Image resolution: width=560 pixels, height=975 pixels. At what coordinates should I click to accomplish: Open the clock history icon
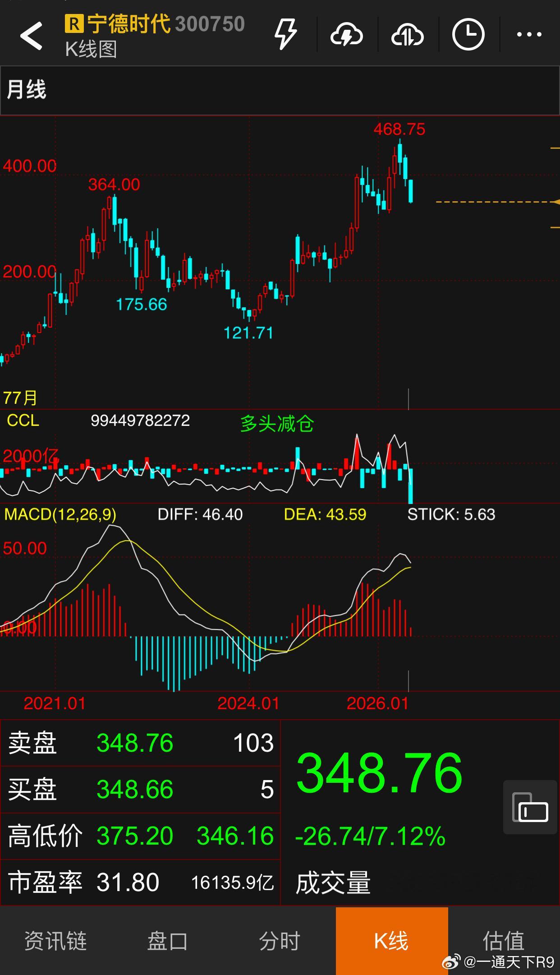pos(468,34)
